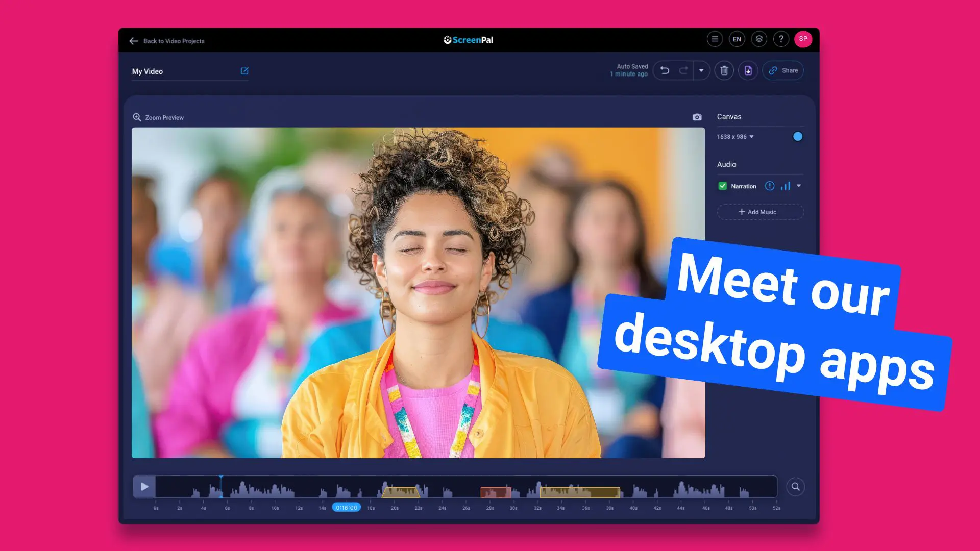Image resolution: width=980 pixels, height=551 pixels.
Task: Uncheck the Narration audio checkbox
Action: [722, 186]
